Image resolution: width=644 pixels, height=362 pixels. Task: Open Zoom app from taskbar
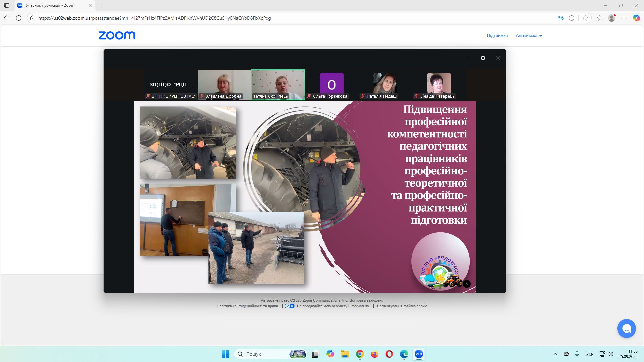coord(419,354)
